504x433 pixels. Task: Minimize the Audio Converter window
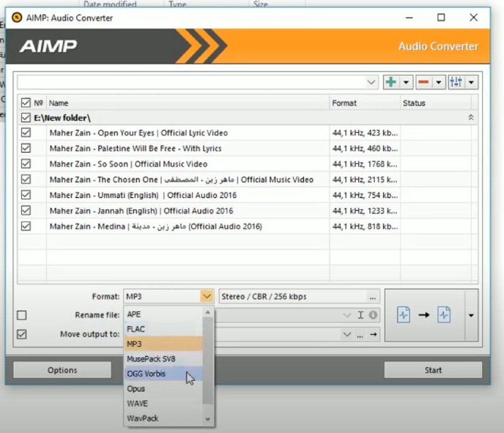click(409, 18)
